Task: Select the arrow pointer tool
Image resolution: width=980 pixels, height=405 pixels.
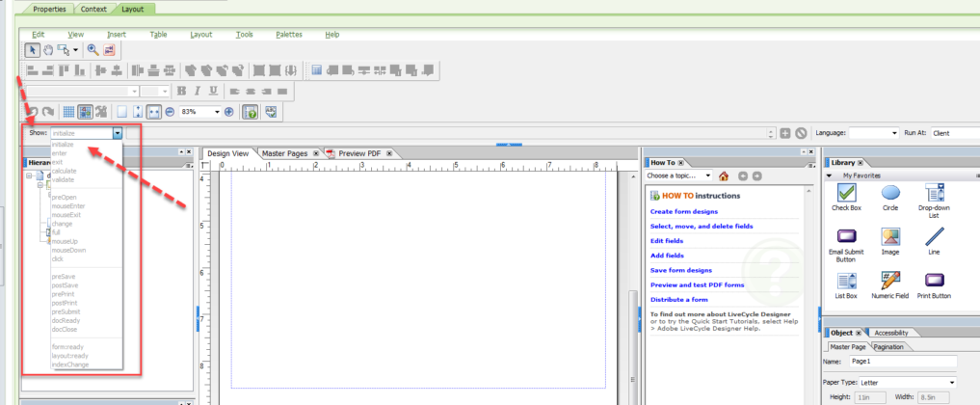Action: pos(32,50)
